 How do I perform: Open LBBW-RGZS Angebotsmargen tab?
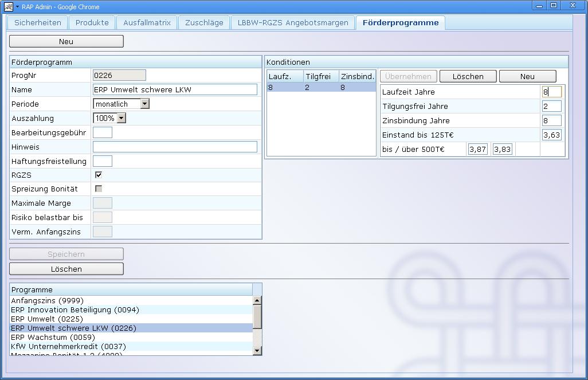(293, 22)
